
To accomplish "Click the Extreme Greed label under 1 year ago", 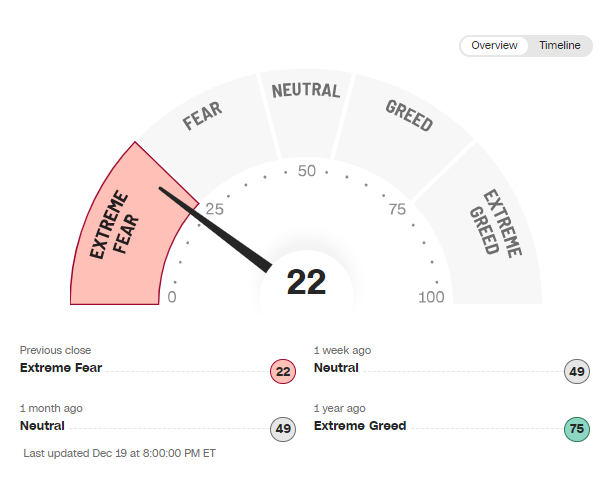I will coord(360,425).
